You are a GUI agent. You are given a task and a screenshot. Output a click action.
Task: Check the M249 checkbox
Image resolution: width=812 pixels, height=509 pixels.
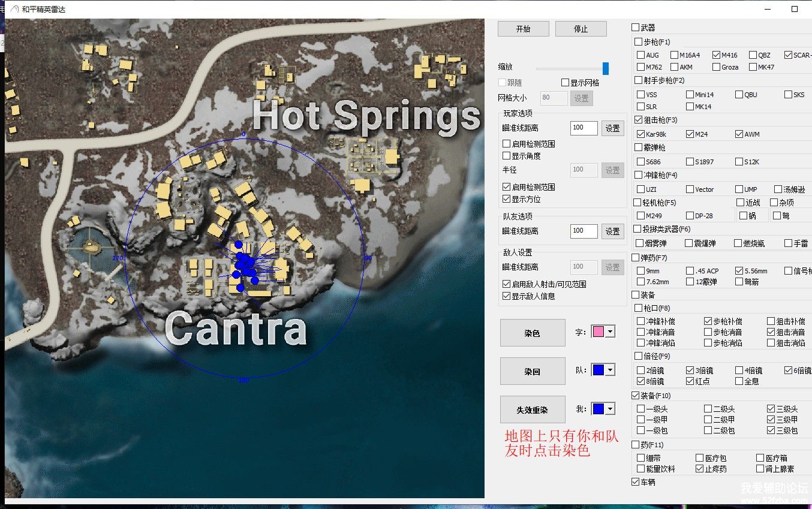641,216
